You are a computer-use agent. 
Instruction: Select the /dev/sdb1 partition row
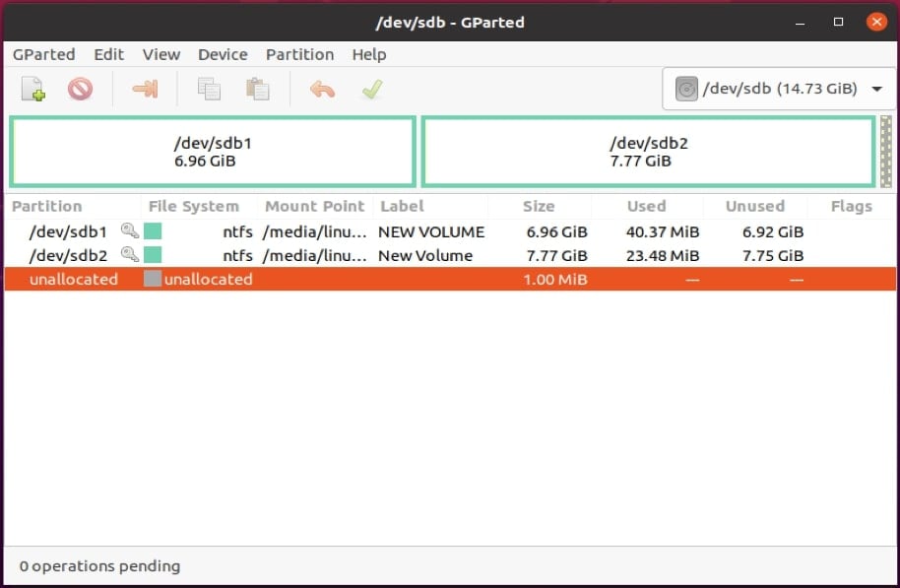click(450, 231)
